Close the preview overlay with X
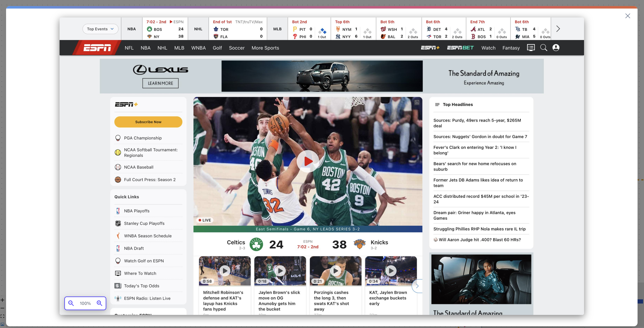This screenshot has height=328, width=644. [x=627, y=16]
